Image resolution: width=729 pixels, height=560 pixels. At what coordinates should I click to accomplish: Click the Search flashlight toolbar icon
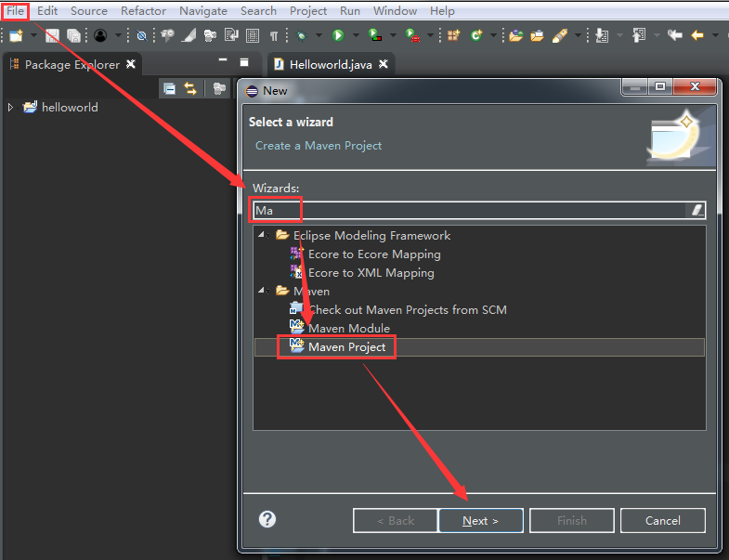(x=560, y=35)
